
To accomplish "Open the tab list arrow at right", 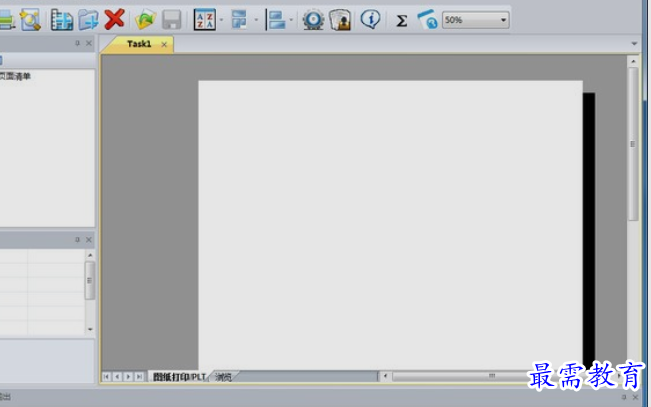I will click(x=634, y=44).
